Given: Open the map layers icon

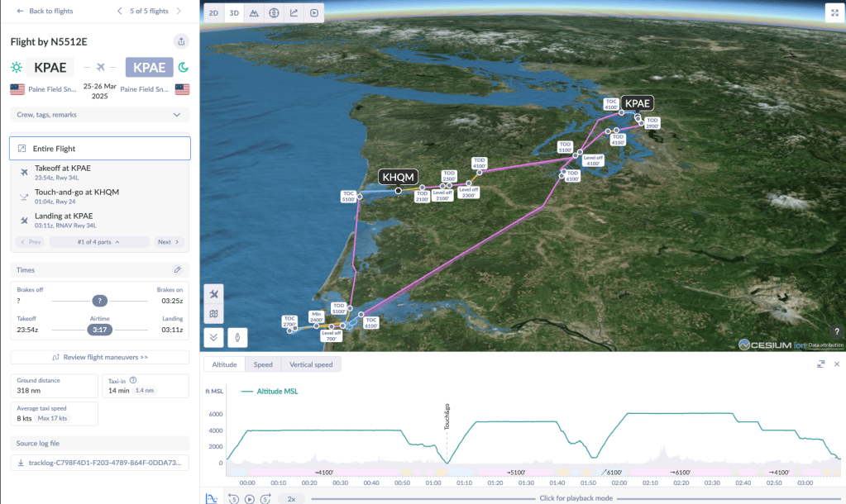Looking at the screenshot, I should click(214, 314).
